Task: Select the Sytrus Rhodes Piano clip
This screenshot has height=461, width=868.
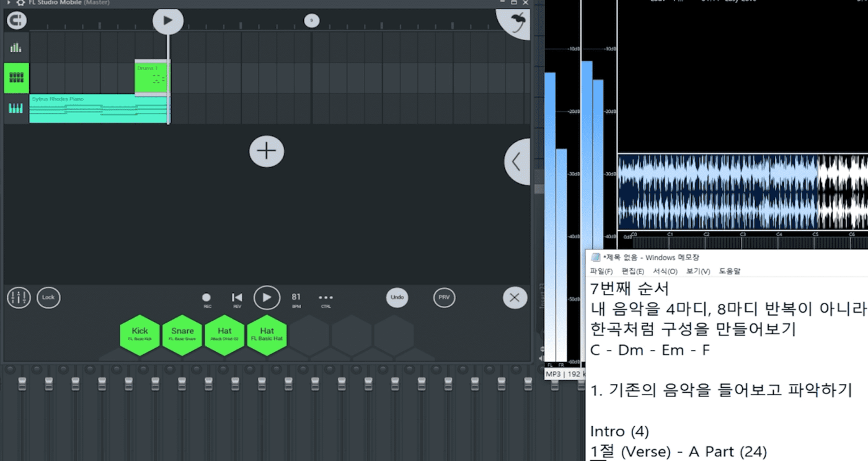Action: click(99, 109)
